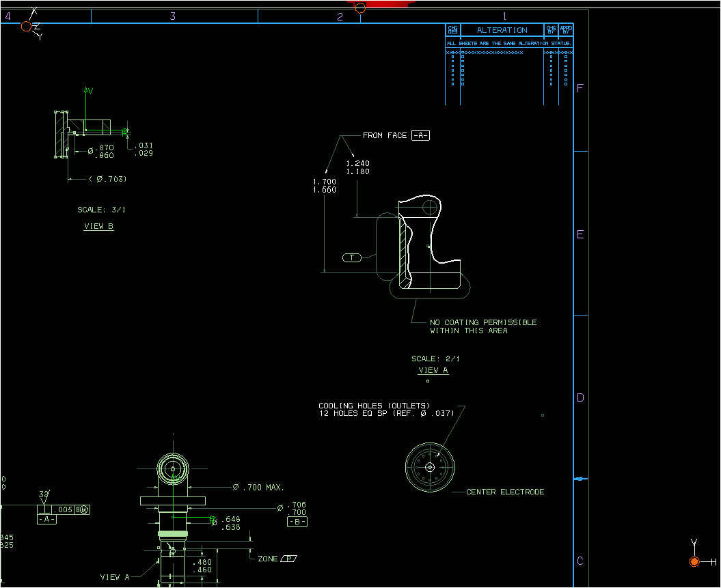Image resolution: width=721 pixels, height=588 pixels.
Task: Pick the datum T symbol
Action: pyautogui.click(x=352, y=257)
